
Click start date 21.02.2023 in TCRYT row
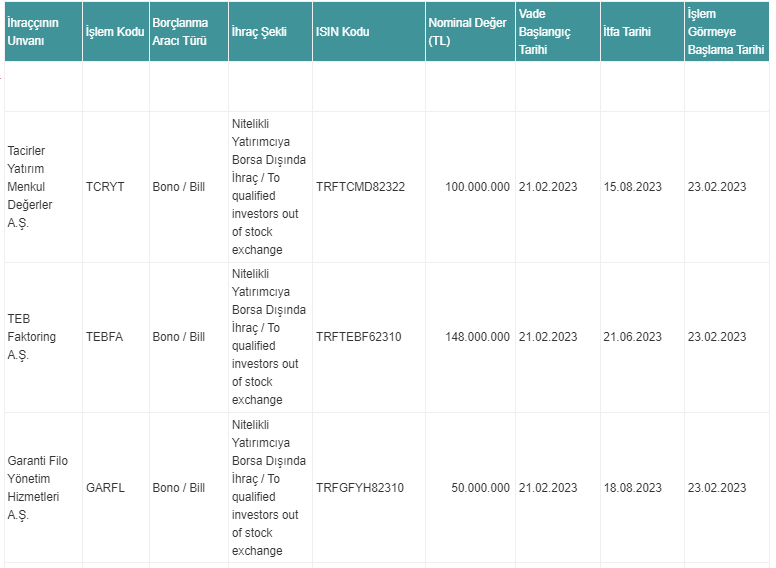tap(548, 187)
